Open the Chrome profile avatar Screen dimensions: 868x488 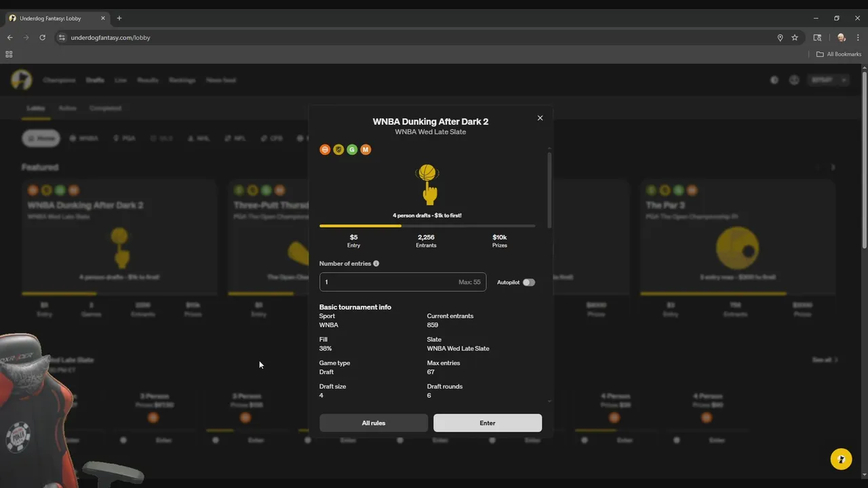[842, 37]
